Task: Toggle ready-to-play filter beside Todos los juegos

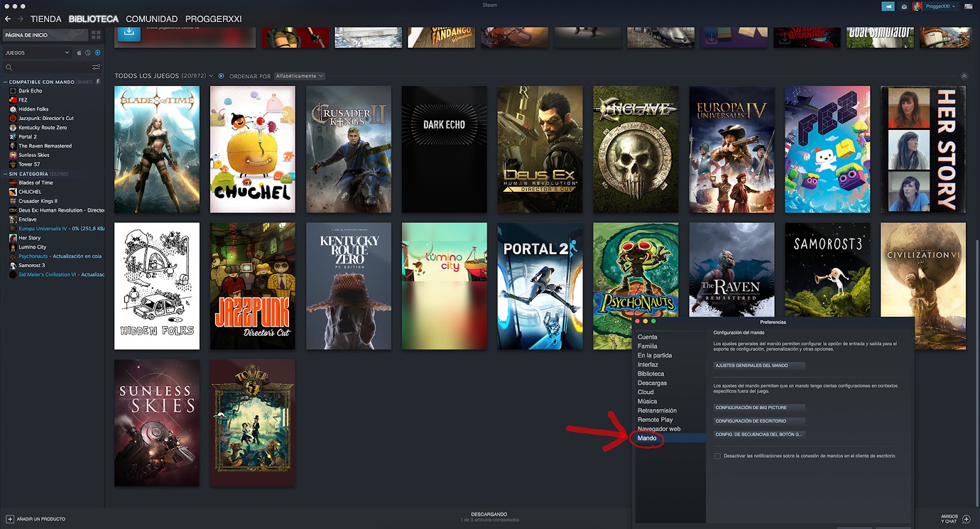Action: click(x=222, y=76)
